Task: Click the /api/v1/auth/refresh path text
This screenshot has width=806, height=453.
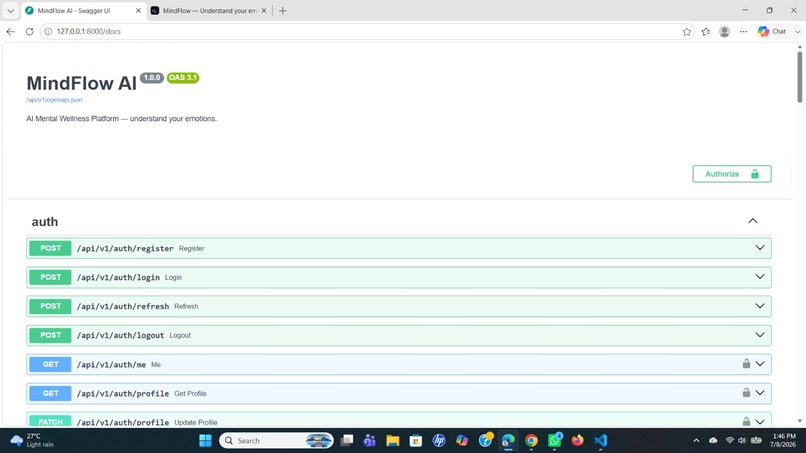Action: [x=123, y=306]
